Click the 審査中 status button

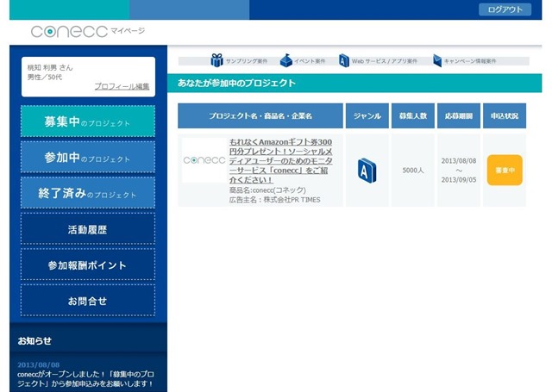pos(505,171)
